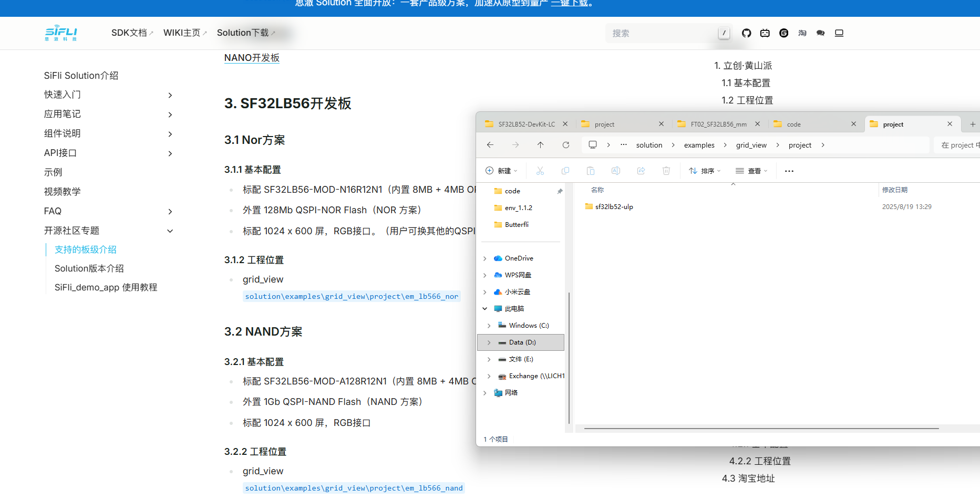Open the NANO开发板 link
Image resolution: width=980 pixels, height=500 pixels.
(x=252, y=58)
